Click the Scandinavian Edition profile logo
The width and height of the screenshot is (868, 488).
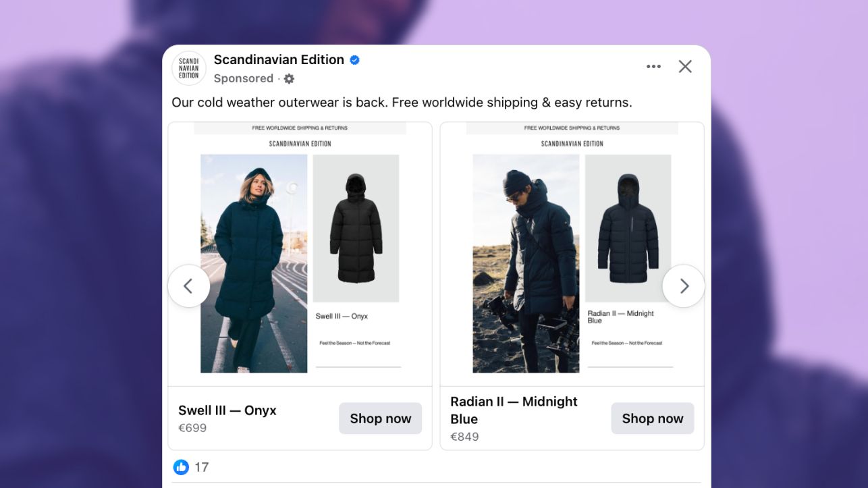(x=189, y=68)
